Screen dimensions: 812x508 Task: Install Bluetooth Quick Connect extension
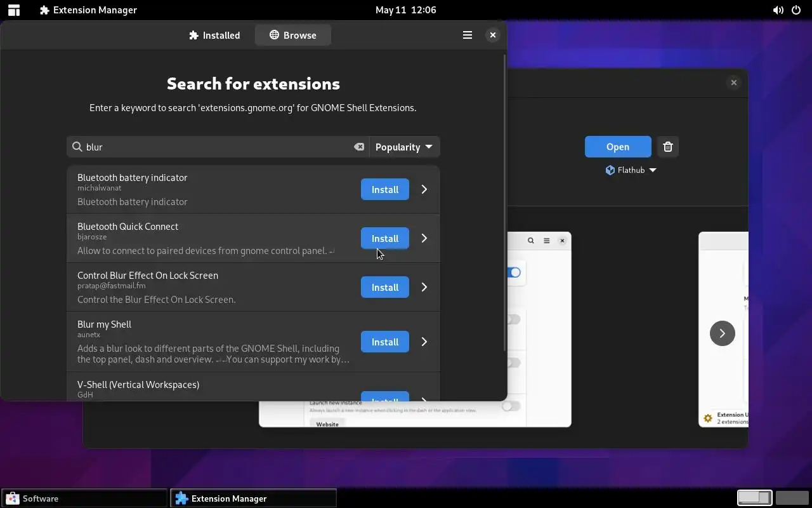385,238
